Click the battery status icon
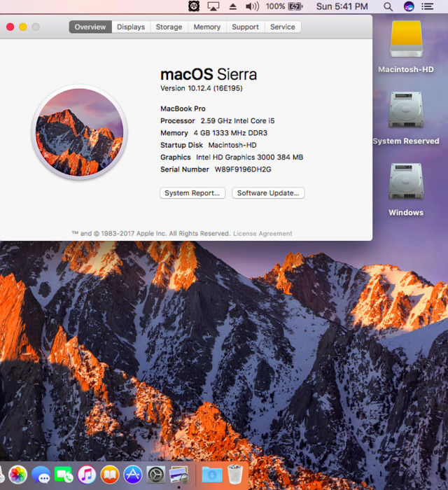 (x=295, y=6)
